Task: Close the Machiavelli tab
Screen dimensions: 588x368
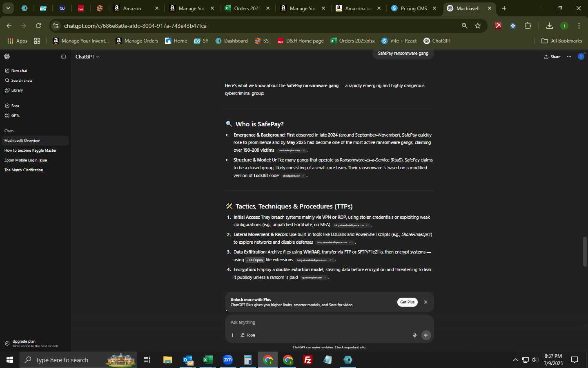Action: (x=490, y=8)
